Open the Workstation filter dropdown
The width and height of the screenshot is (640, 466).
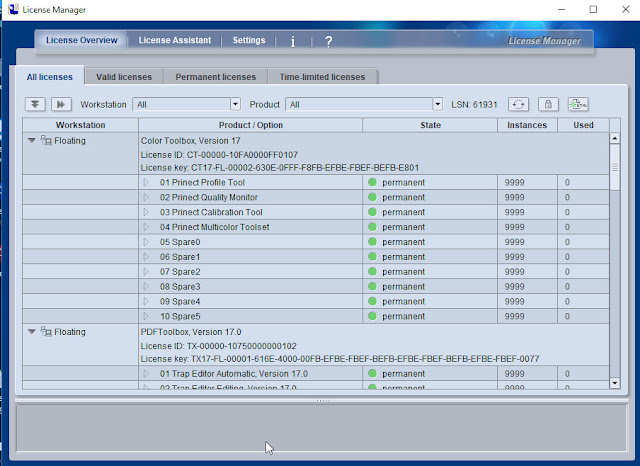235,104
